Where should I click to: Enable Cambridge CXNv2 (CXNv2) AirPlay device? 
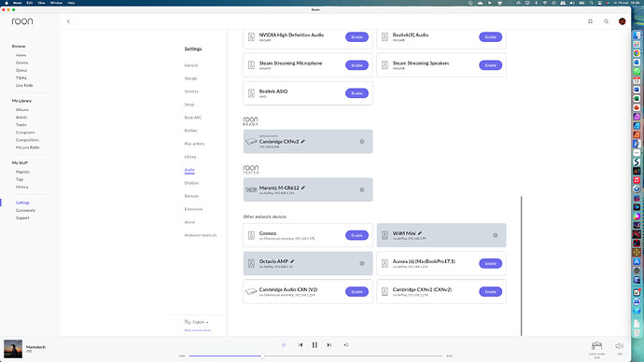coord(490,292)
